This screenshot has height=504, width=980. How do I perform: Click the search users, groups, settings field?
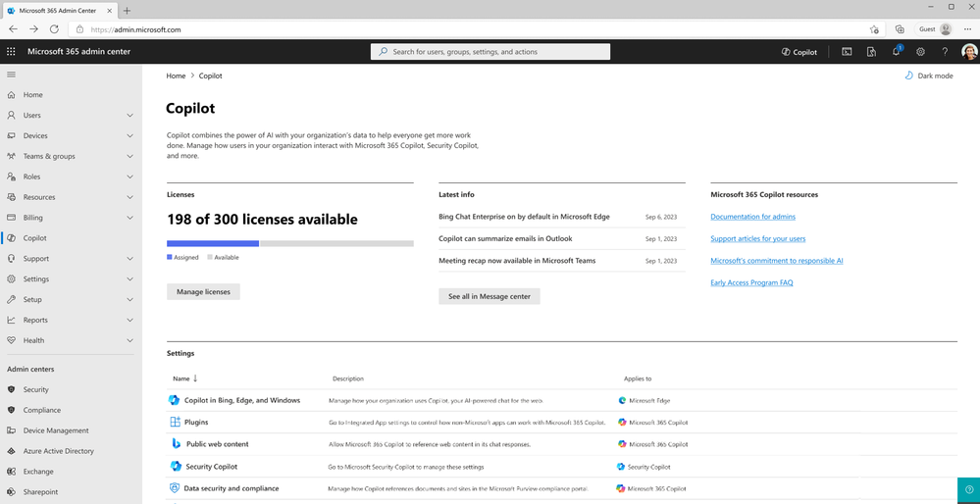click(x=490, y=52)
